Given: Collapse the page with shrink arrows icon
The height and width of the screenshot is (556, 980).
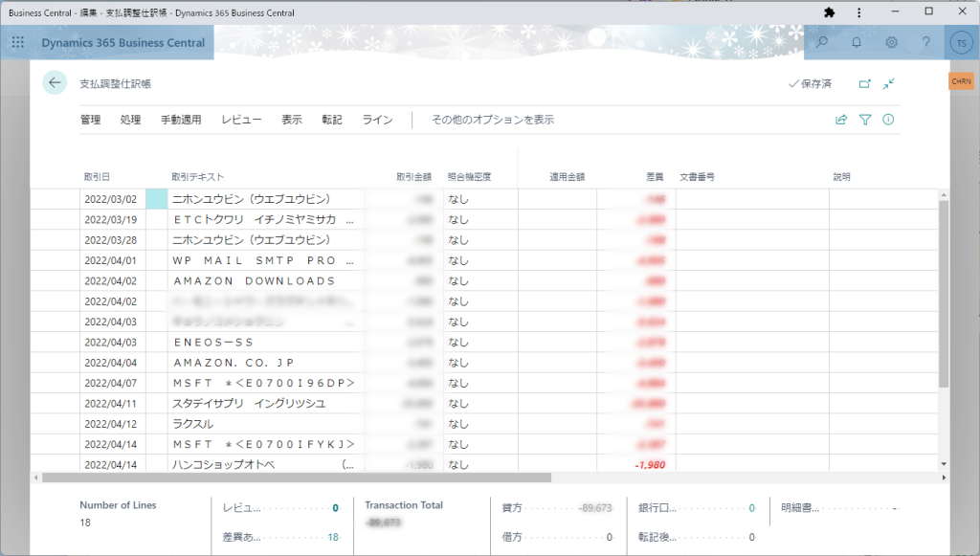Looking at the screenshot, I should coord(889,83).
